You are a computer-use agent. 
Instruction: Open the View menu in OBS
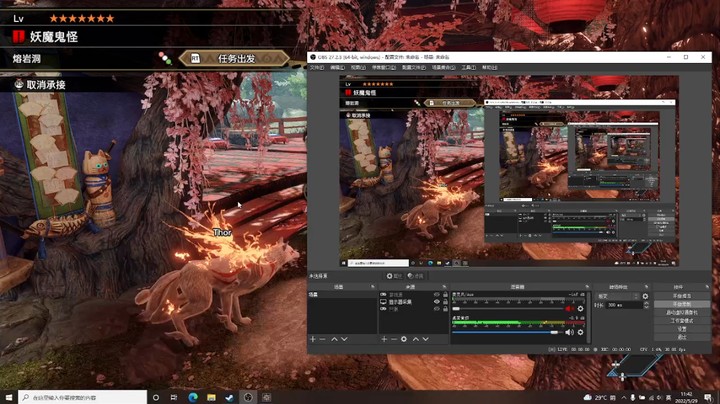coord(359,67)
